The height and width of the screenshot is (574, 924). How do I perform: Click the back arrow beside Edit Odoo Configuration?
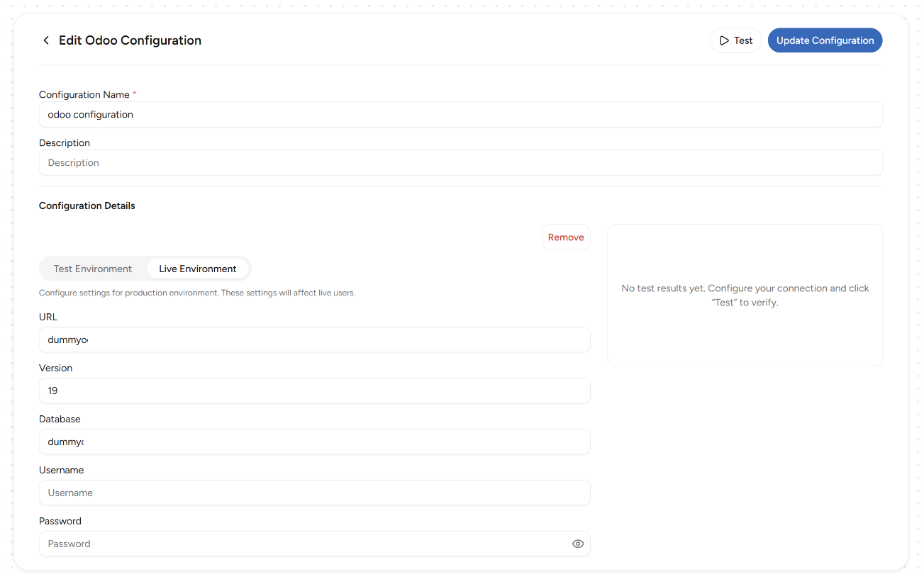click(x=46, y=40)
